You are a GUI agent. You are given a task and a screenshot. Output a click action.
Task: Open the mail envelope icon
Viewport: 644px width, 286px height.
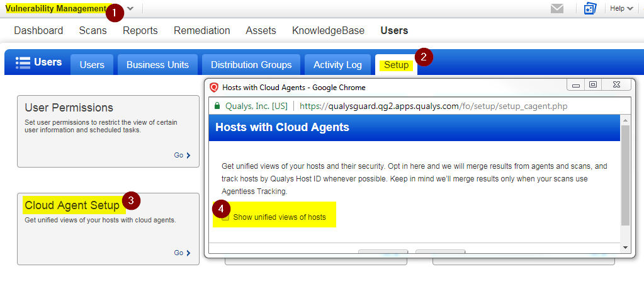point(557,8)
